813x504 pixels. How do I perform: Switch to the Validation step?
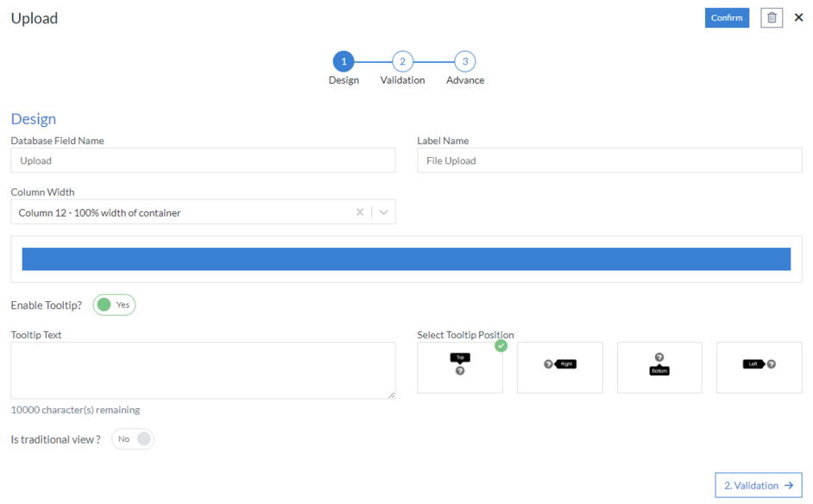click(402, 61)
